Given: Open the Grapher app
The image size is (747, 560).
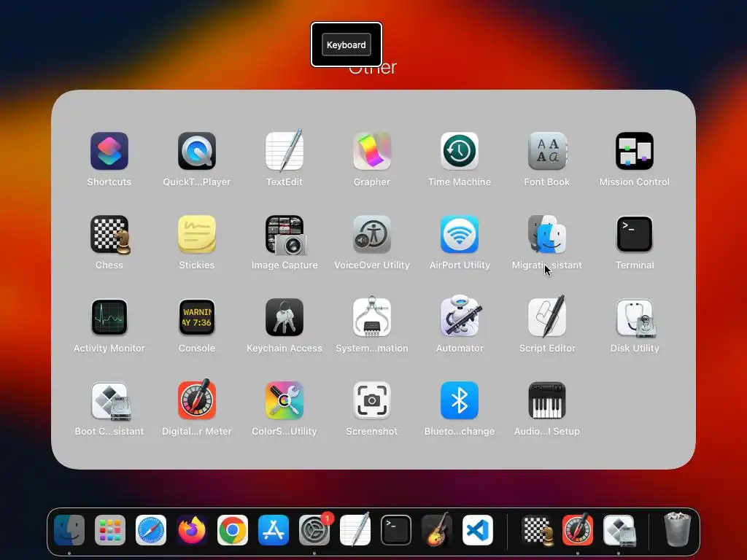Looking at the screenshot, I should click(372, 152).
